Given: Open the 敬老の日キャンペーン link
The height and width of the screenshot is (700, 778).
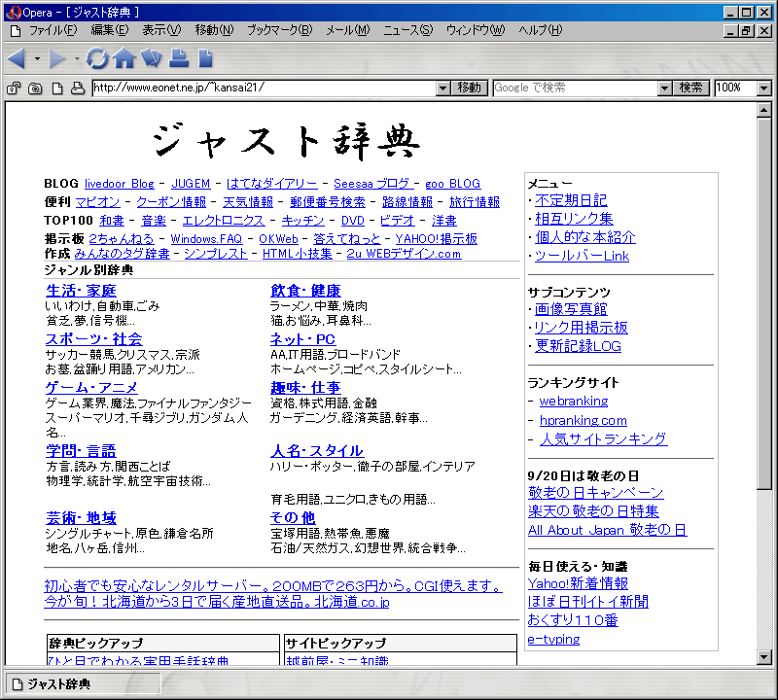Looking at the screenshot, I should pyautogui.click(x=596, y=493).
